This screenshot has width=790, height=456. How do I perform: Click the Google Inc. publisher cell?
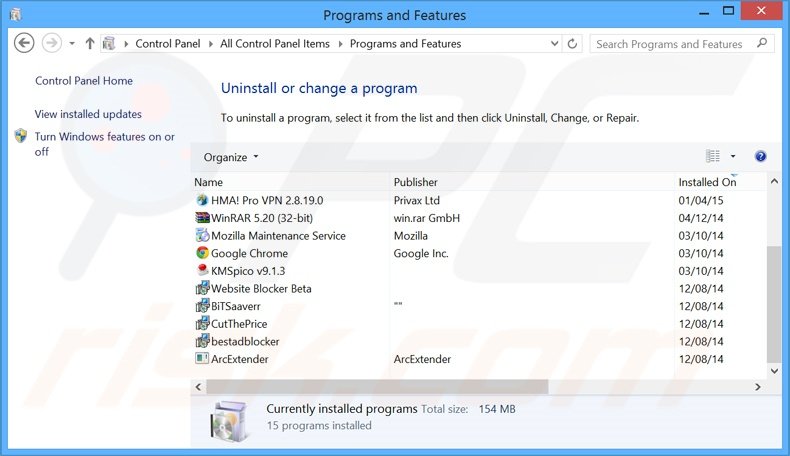point(421,253)
